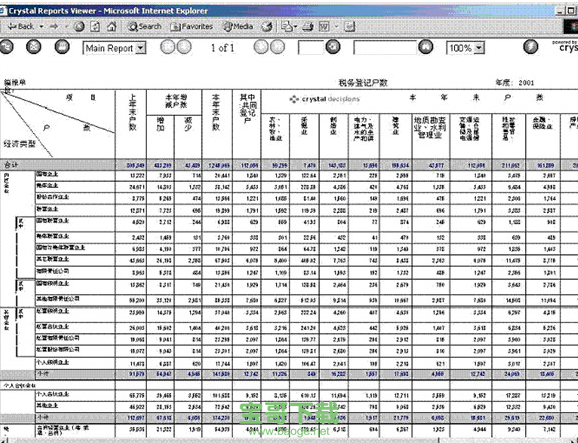Focus the report search text field

(385, 48)
